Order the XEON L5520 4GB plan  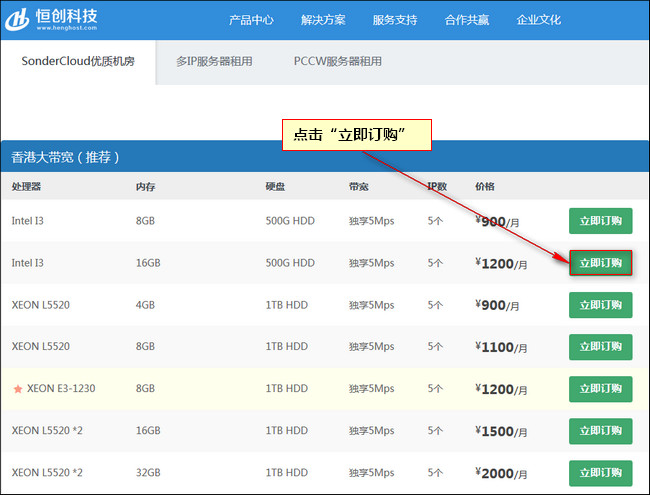click(600, 305)
